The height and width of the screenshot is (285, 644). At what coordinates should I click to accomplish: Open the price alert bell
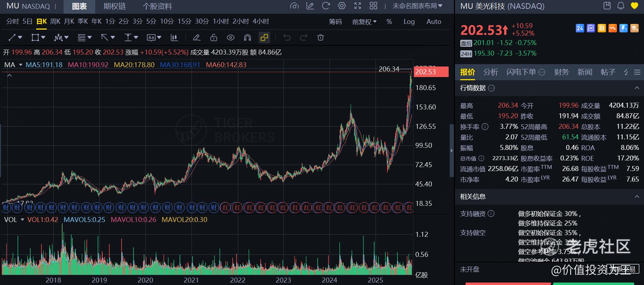click(x=621, y=6)
